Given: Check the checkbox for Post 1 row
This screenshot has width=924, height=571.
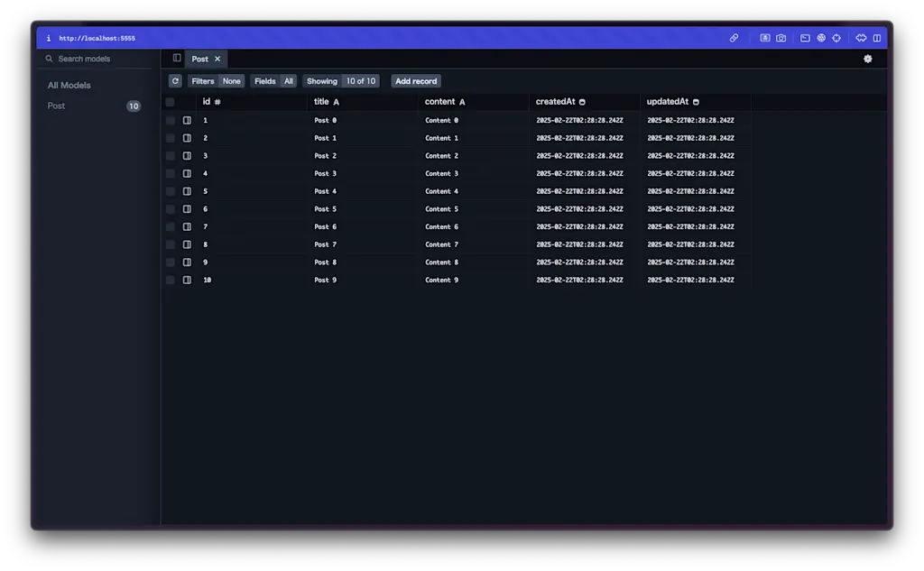Looking at the screenshot, I should tap(171, 138).
